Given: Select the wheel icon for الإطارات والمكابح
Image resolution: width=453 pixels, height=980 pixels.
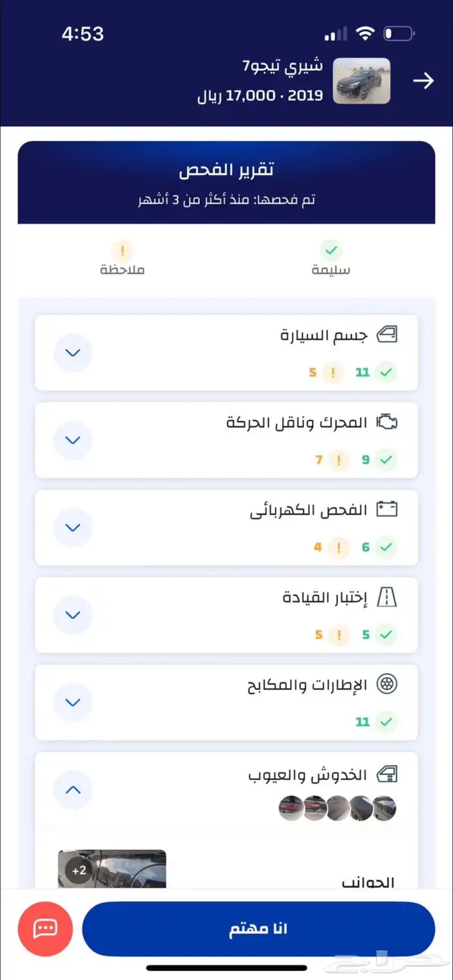Looking at the screenshot, I should (388, 684).
